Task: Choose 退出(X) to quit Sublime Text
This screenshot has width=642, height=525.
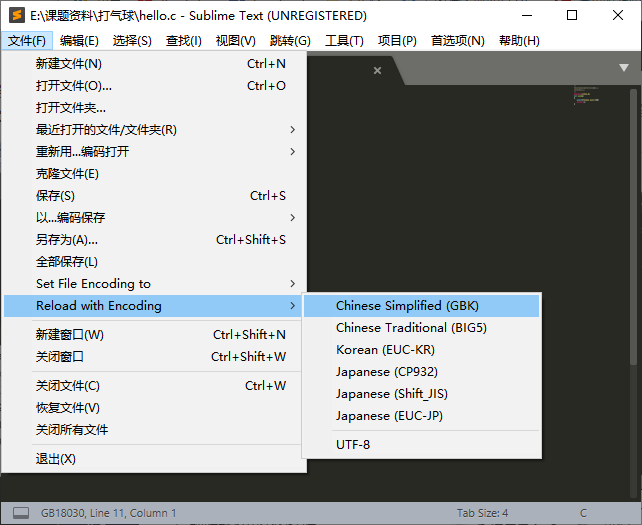Action: coord(154,459)
